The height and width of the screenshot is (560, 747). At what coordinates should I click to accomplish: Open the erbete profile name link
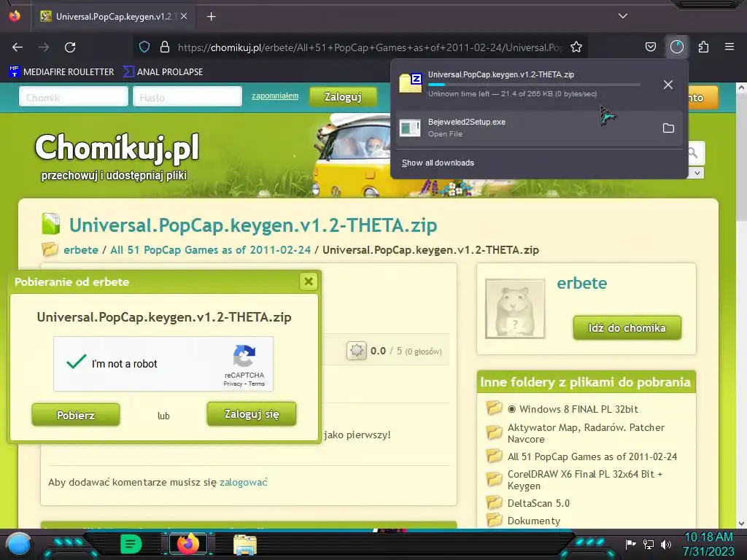pos(582,283)
